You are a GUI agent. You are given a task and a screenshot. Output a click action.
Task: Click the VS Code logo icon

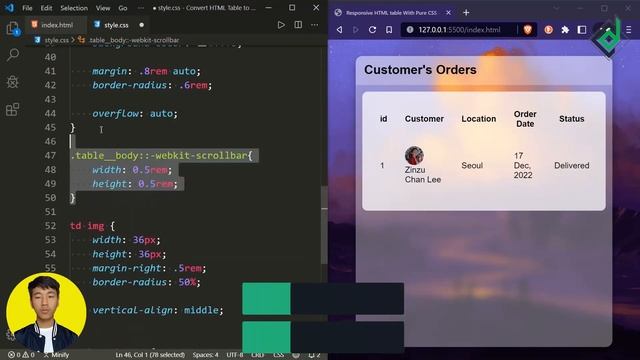pos(9,8)
